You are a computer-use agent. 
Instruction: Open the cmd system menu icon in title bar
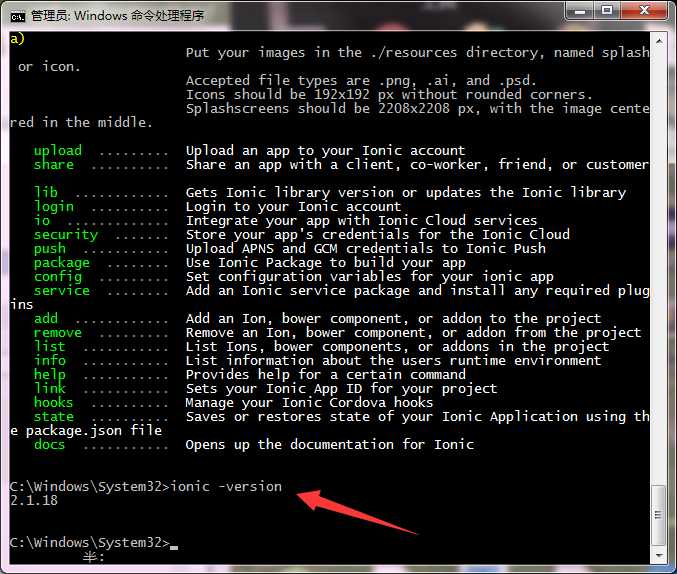(x=18, y=16)
